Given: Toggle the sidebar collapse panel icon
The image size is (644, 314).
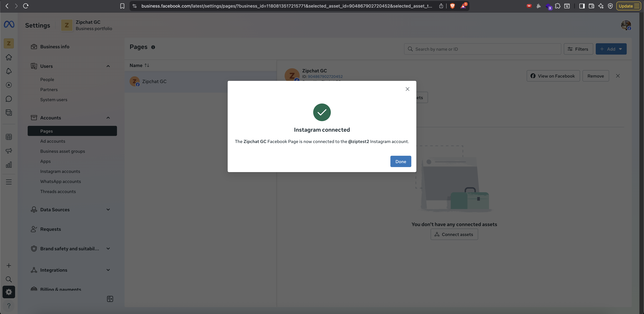Looking at the screenshot, I should 110,299.
